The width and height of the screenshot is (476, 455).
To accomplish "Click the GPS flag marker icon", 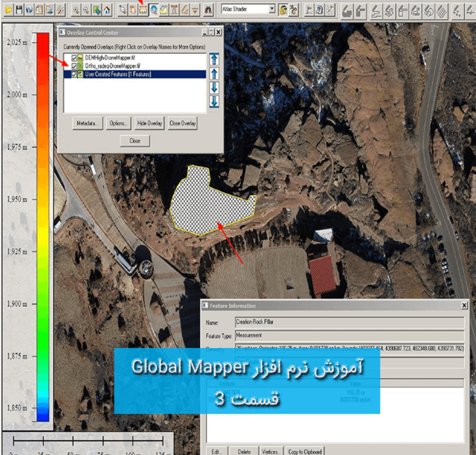I will tap(309, 10).
